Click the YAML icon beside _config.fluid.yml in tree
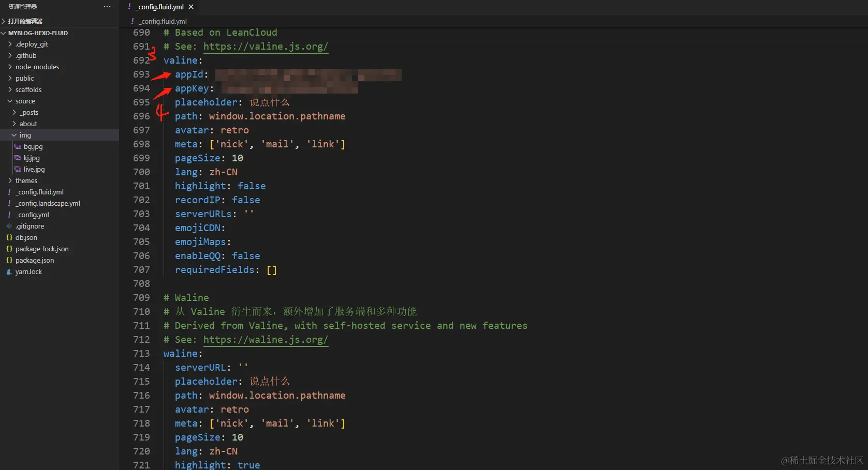This screenshot has width=868, height=470. click(x=9, y=192)
